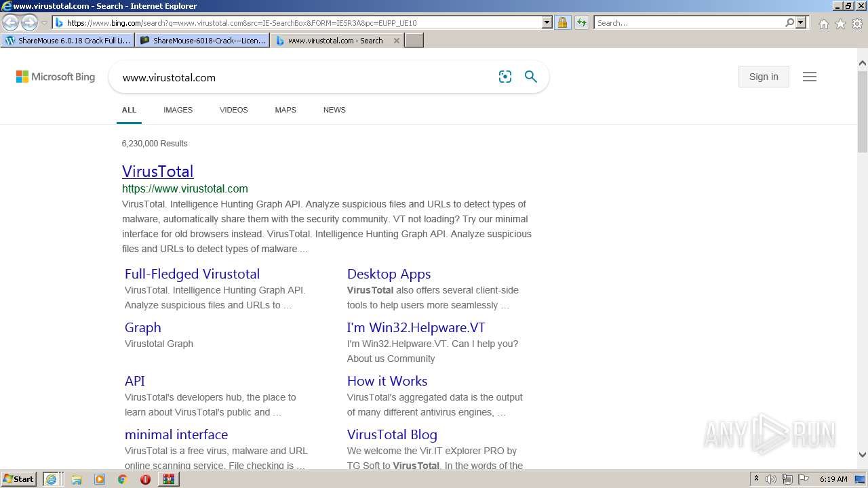Open the VirusTotal main result link

point(158,171)
